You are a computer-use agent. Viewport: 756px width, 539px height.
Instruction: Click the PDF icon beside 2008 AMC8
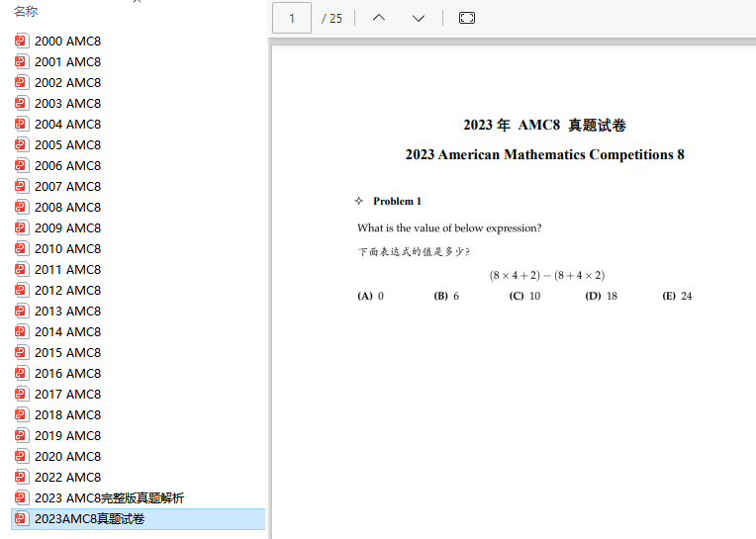click(x=21, y=207)
